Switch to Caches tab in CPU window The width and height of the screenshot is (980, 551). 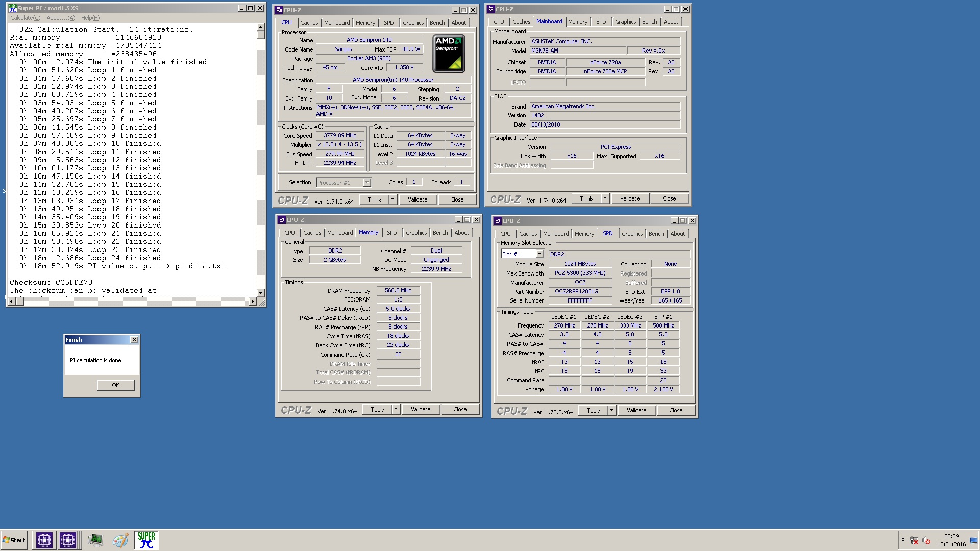click(x=309, y=23)
